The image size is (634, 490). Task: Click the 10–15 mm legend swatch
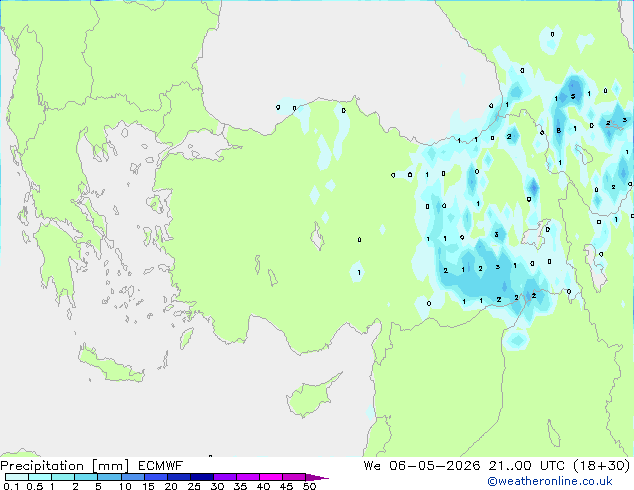coord(132,477)
